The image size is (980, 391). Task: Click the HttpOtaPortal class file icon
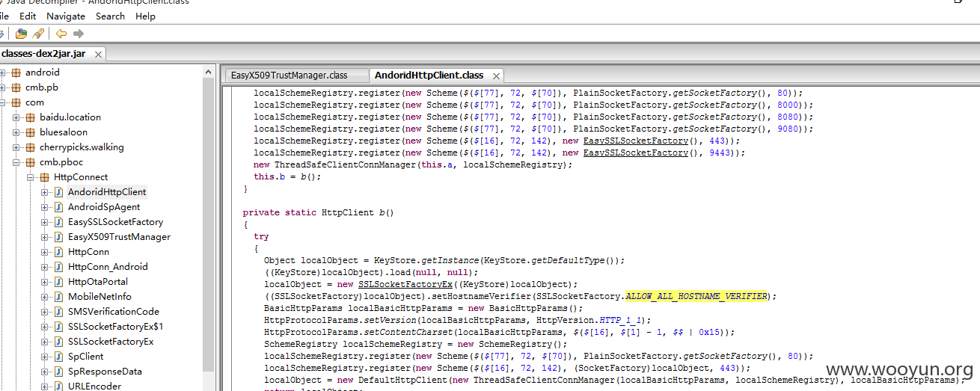point(58,282)
